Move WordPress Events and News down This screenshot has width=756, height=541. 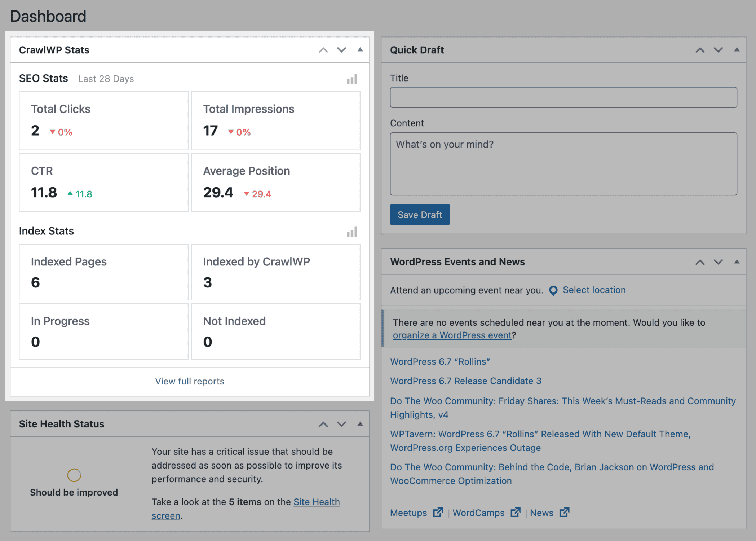click(x=718, y=262)
